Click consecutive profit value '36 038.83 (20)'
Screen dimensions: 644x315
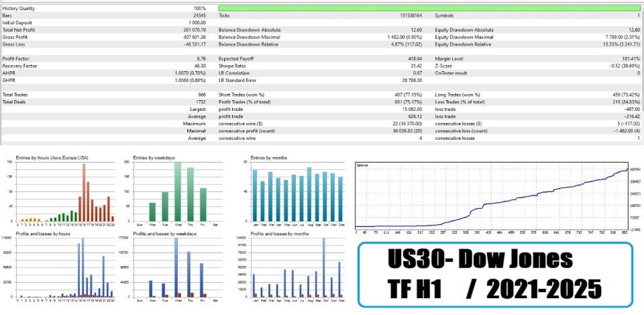407,131
